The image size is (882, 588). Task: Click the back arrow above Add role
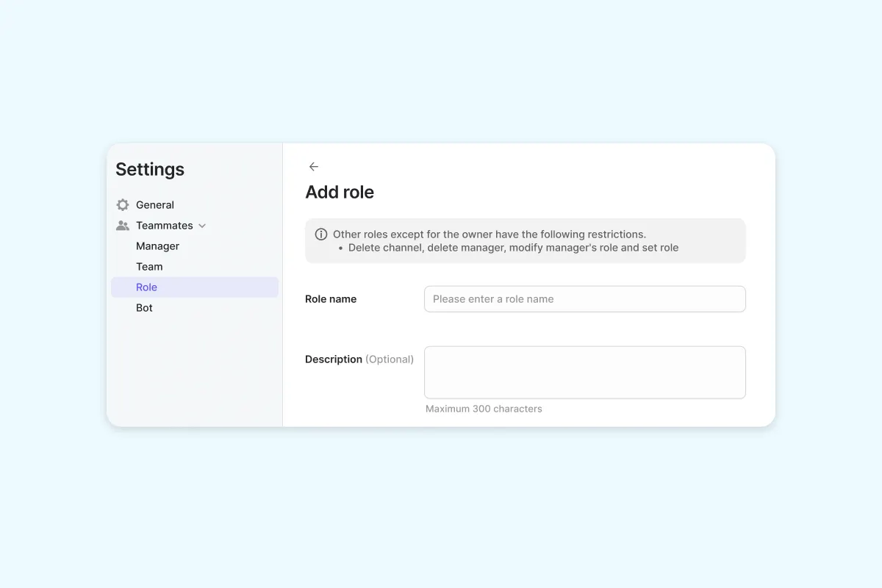(x=314, y=167)
